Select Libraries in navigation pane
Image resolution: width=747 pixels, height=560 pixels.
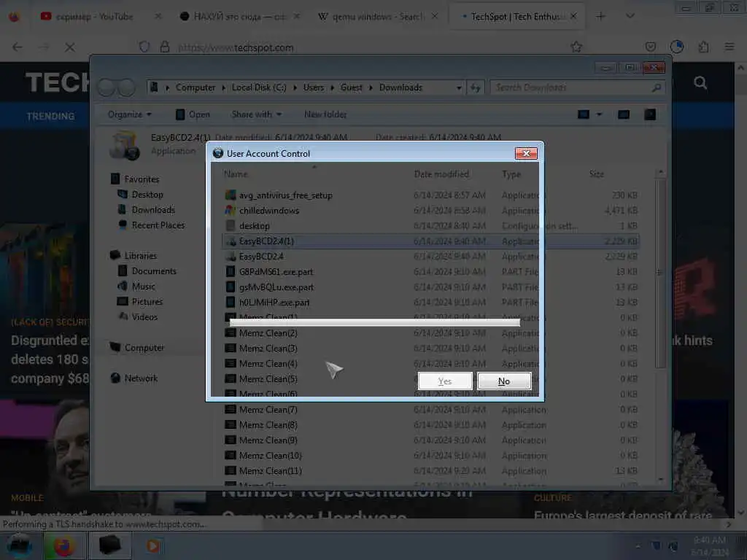141,256
